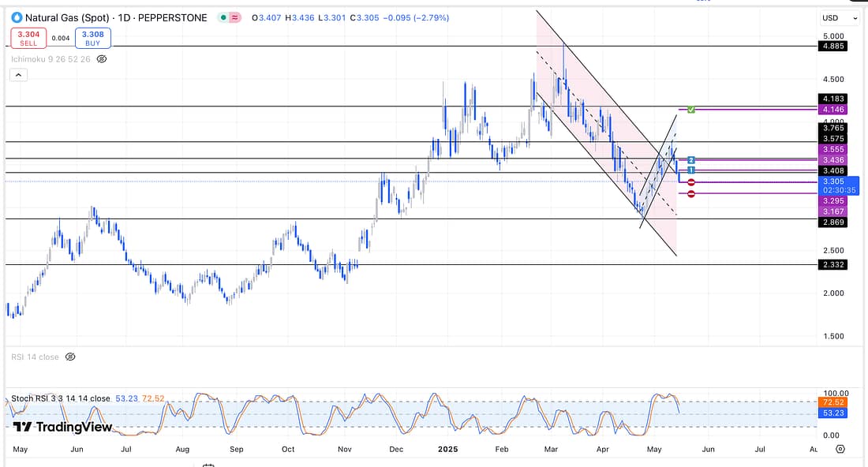The image size is (868, 467).
Task: Click the lower red stop marker icon
Action: click(691, 193)
